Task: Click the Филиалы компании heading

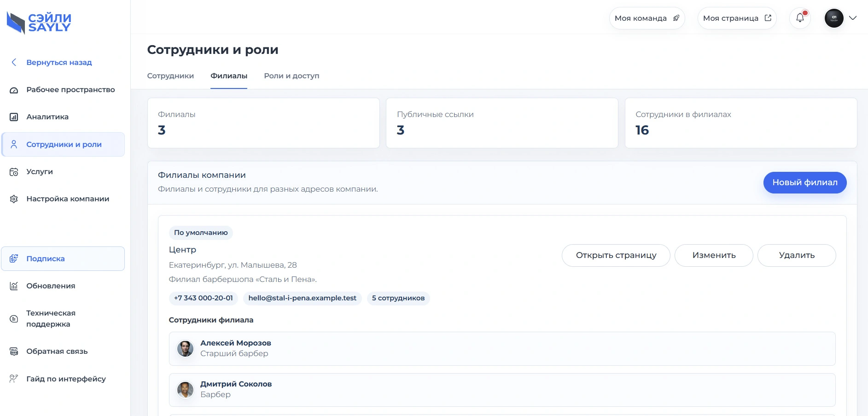Action: coord(202,175)
